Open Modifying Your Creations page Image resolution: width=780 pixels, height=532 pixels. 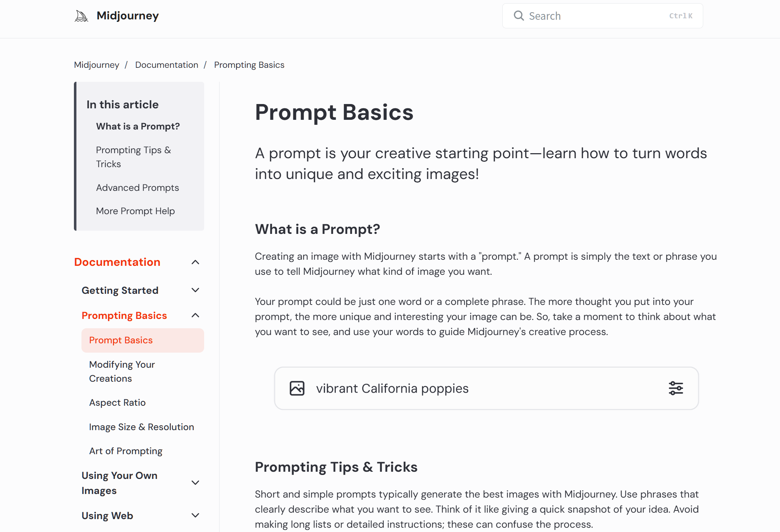(x=122, y=371)
